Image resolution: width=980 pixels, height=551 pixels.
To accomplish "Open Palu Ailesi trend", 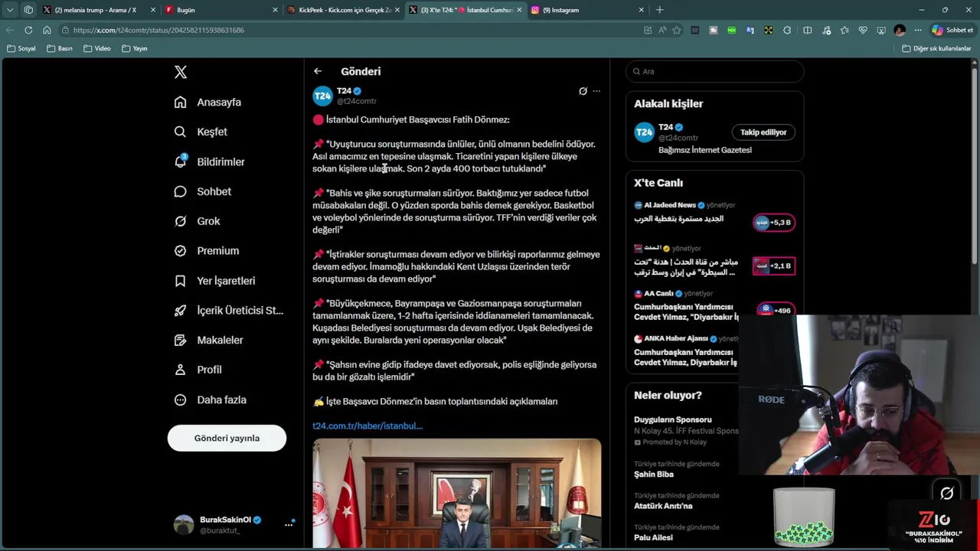I will [x=676, y=532].
